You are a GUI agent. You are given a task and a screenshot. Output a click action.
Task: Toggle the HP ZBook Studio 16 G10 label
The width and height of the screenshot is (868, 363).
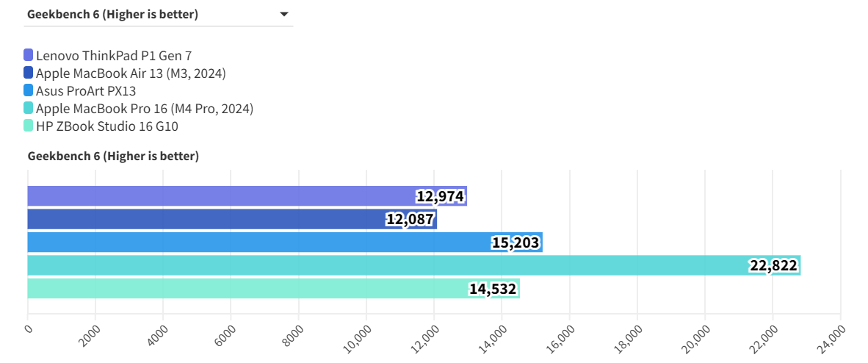coord(107,126)
